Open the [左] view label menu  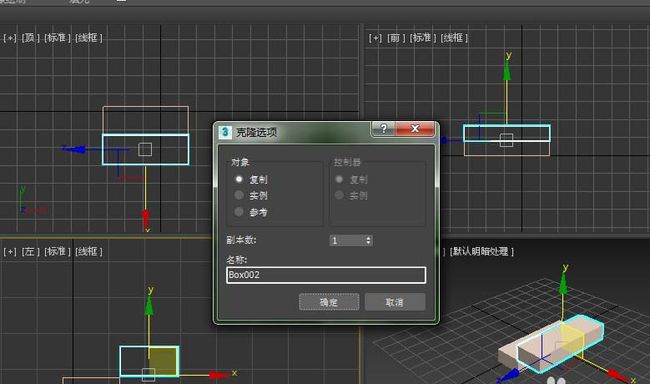point(30,251)
